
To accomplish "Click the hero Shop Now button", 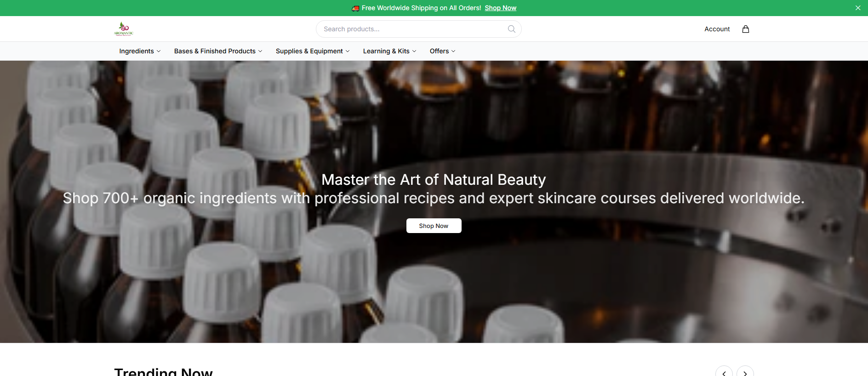I will point(434,226).
